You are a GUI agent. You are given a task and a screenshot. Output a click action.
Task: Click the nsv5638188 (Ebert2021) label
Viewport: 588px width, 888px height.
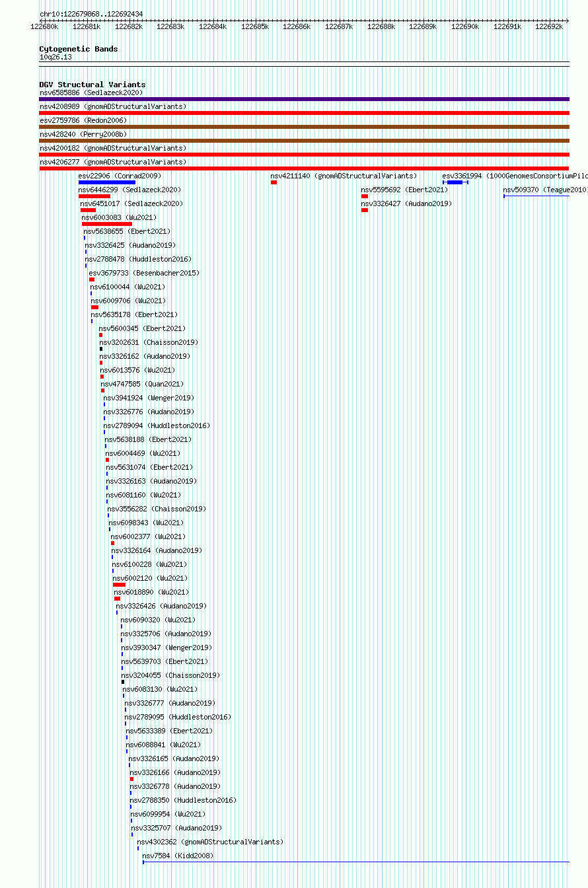click(x=147, y=439)
